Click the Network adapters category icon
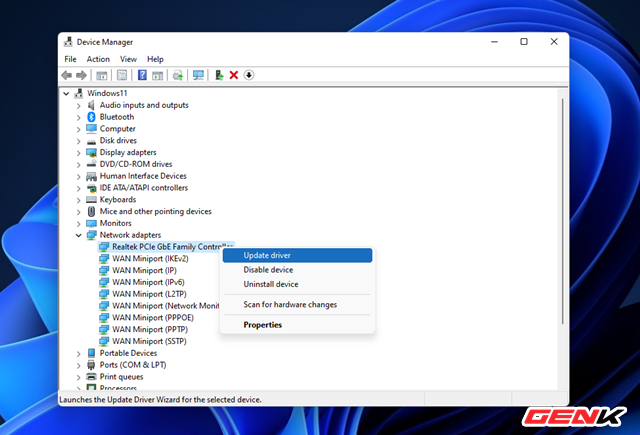Viewport: 640px width, 435px height. pos(91,235)
